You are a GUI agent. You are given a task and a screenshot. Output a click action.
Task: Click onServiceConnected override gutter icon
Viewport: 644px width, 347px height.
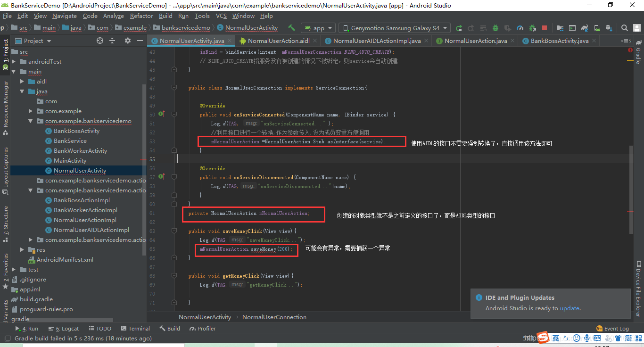click(162, 115)
